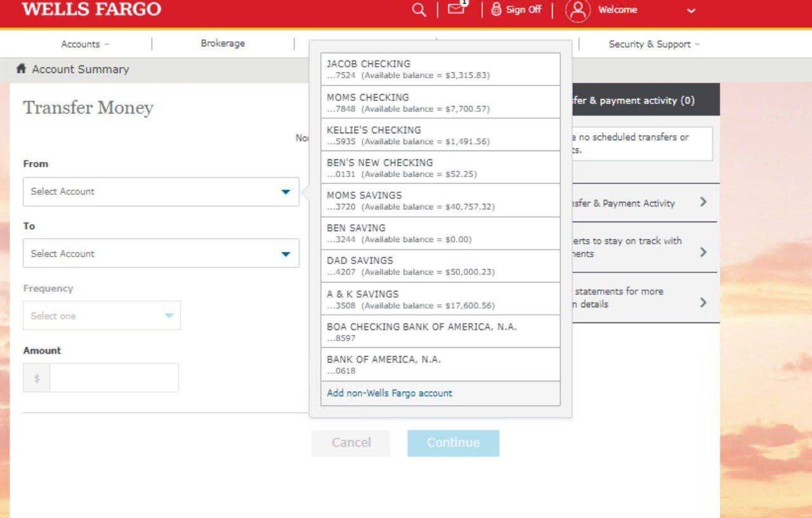812x518 pixels.
Task: Open the Brokerage menu
Action: click(223, 44)
